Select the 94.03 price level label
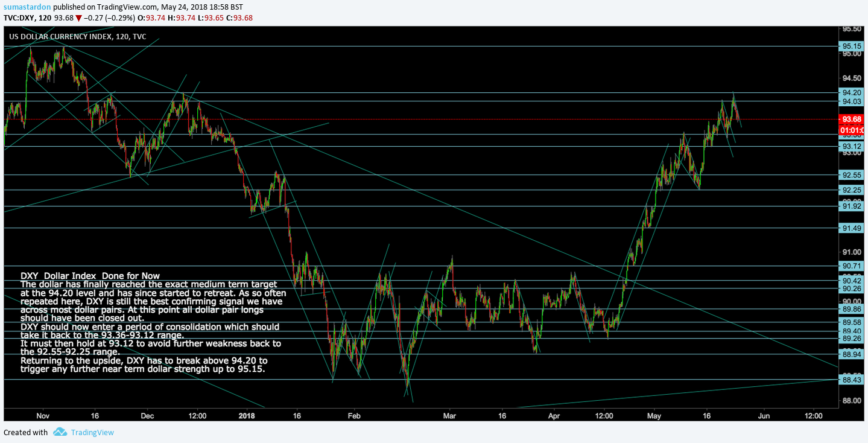 pos(852,102)
